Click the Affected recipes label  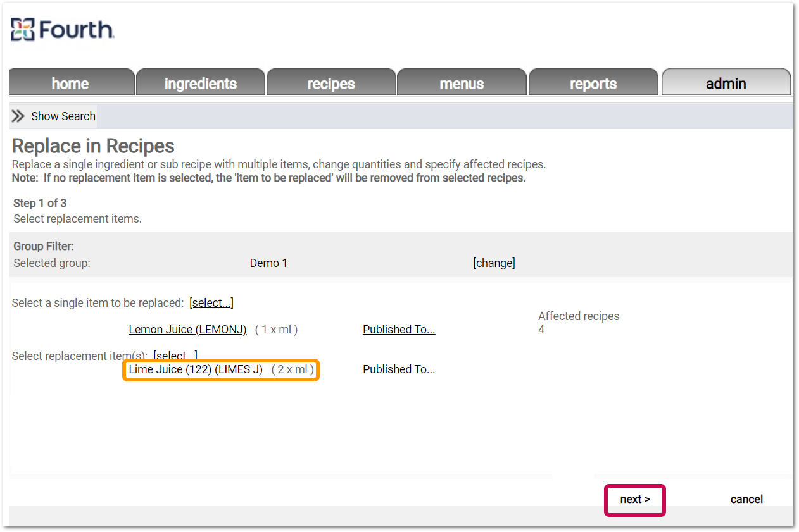tap(579, 316)
